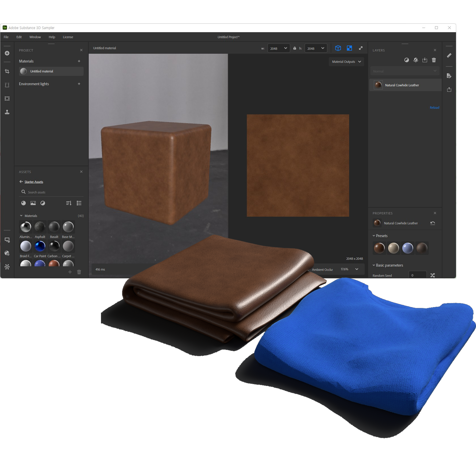Click the fullscreen expand arrows icon

click(361, 48)
